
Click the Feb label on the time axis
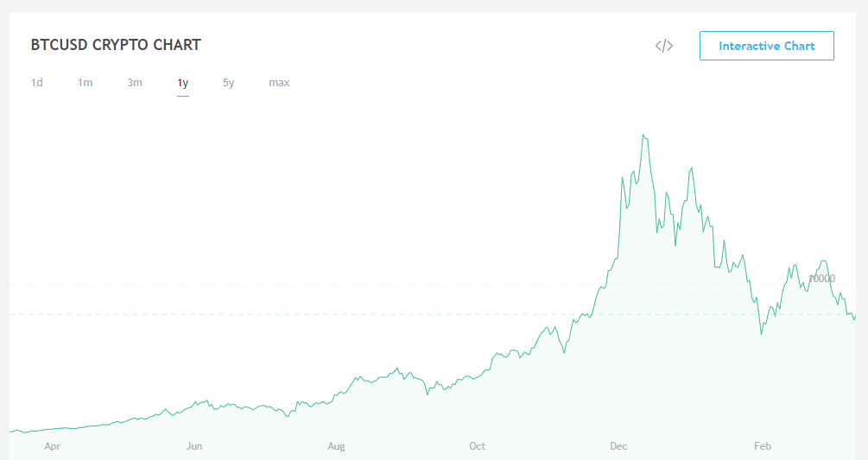(x=763, y=446)
